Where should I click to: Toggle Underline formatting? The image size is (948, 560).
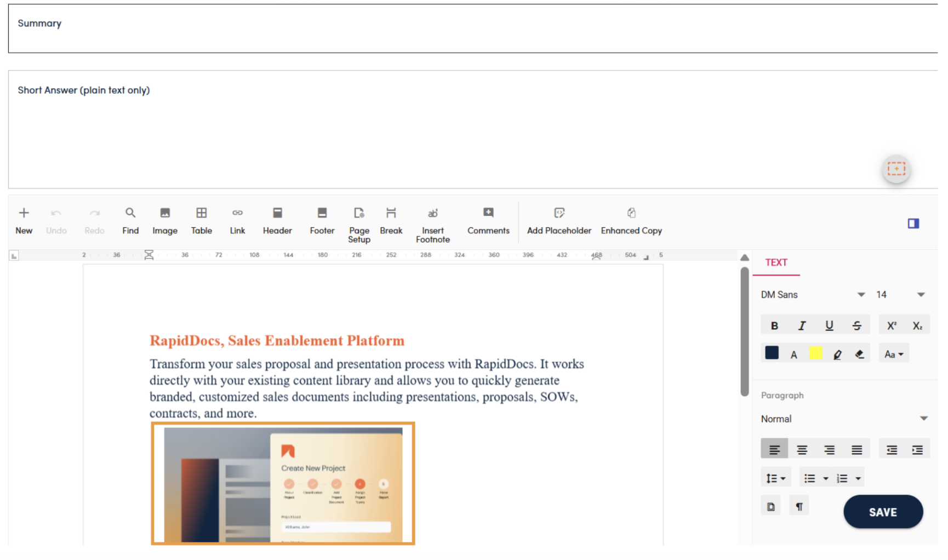[x=829, y=325]
